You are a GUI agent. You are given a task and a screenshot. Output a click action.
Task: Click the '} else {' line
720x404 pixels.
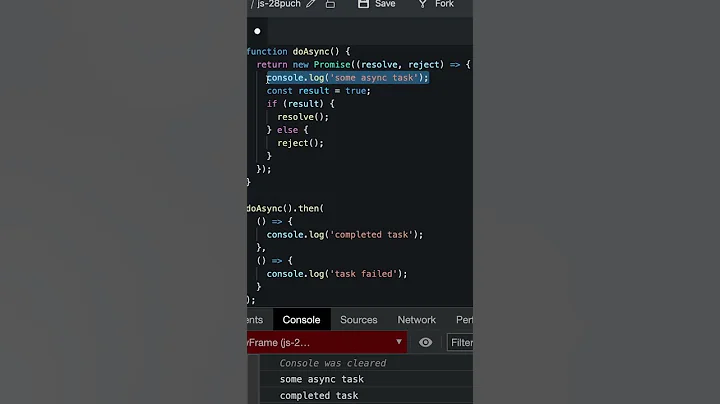pyautogui.click(x=287, y=130)
